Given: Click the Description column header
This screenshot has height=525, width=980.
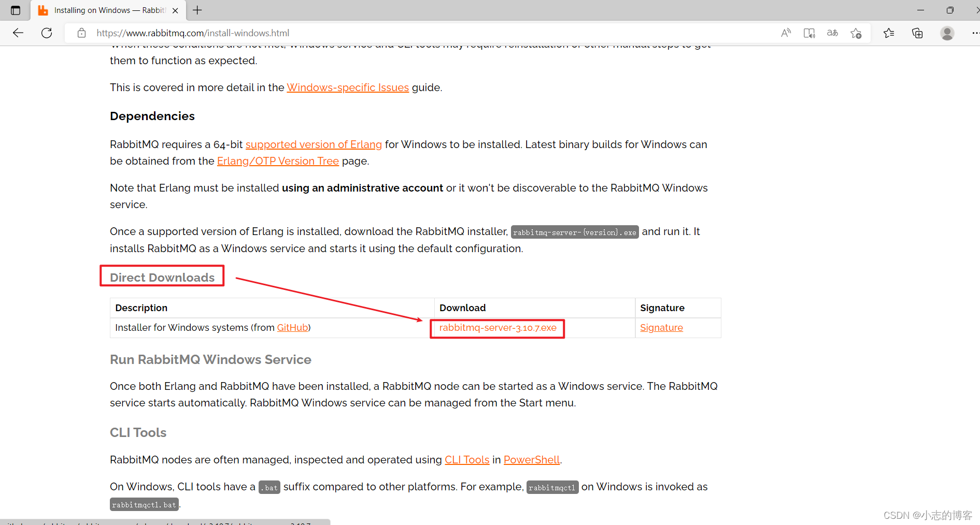Looking at the screenshot, I should click(x=141, y=308).
